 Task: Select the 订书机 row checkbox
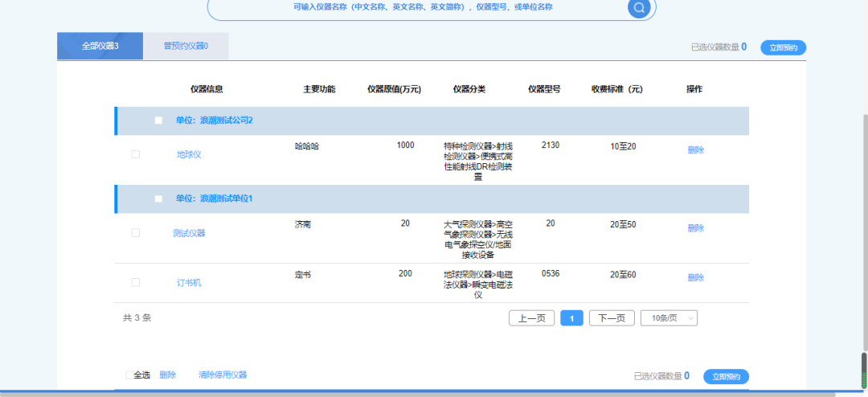pyautogui.click(x=135, y=282)
